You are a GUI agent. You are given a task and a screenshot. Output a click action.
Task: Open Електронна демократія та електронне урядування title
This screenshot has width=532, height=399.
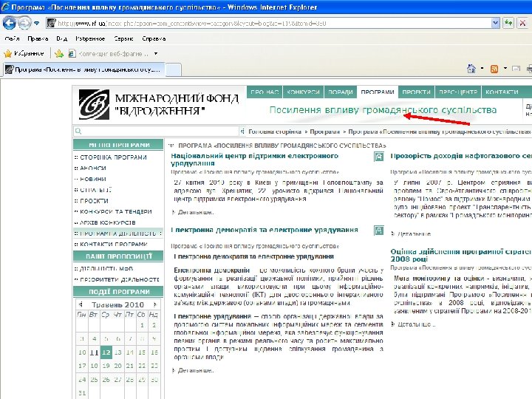[x=265, y=230]
